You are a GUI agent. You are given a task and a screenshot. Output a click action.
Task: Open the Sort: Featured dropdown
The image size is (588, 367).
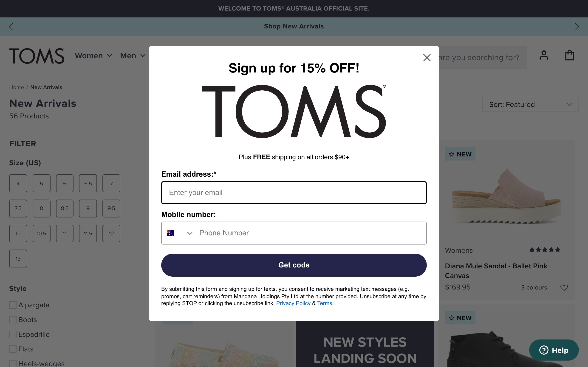pyautogui.click(x=530, y=104)
